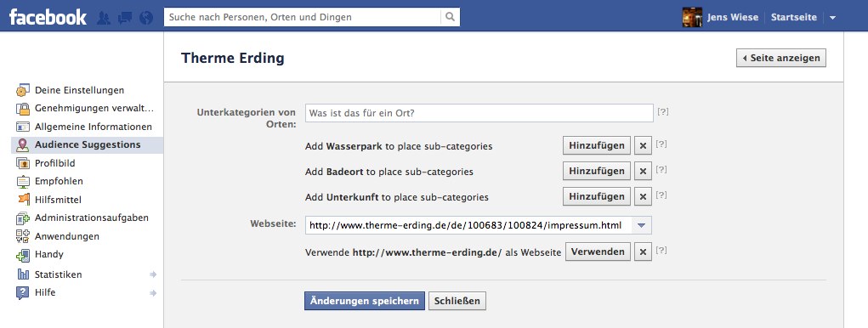The height and width of the screenshot is (328, 868).
Task: Add Badeort with Hinzufügen button
Action: point(597,171)
